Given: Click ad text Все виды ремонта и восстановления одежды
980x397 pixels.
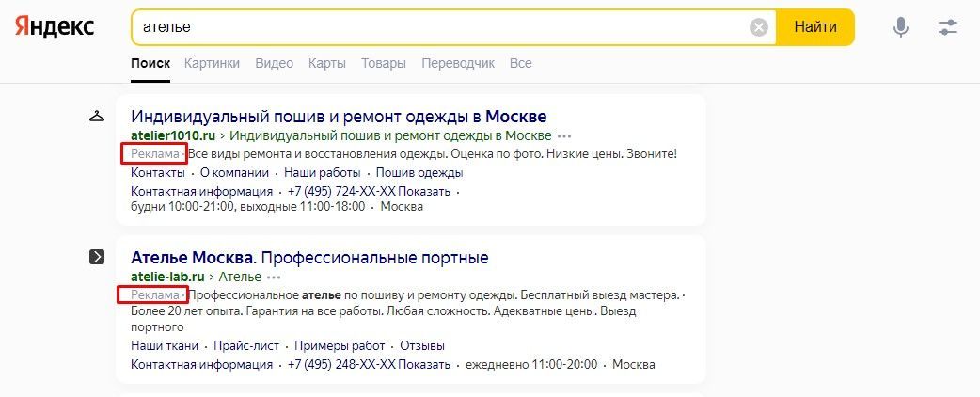Looking at the screenshot, I should (318, 153).
